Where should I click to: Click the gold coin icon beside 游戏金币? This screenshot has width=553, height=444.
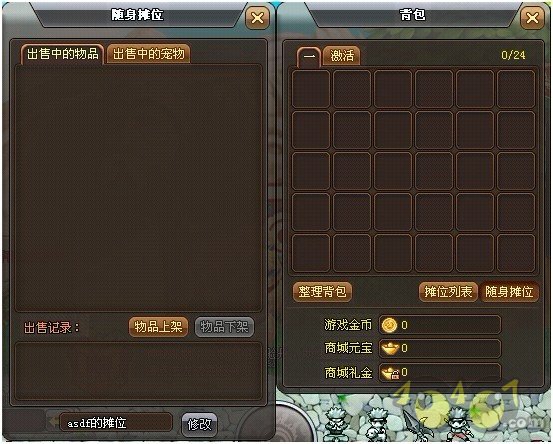(389, 325)
